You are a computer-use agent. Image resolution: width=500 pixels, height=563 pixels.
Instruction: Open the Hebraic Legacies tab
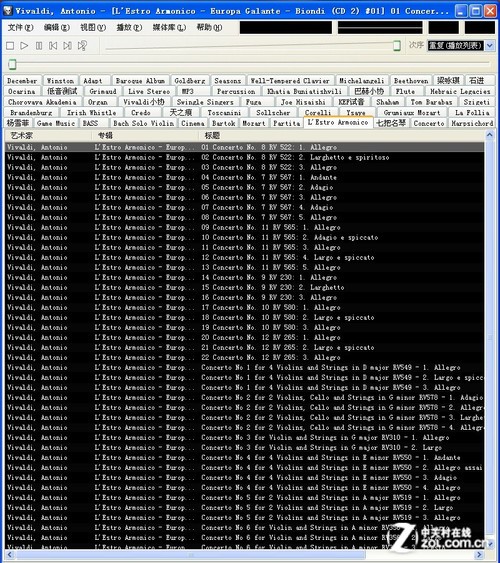point(460,92)
